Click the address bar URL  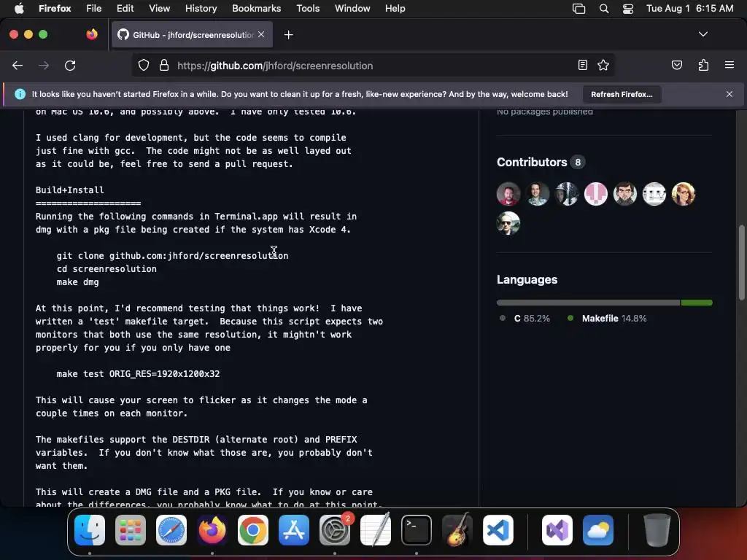pos(275,66)
